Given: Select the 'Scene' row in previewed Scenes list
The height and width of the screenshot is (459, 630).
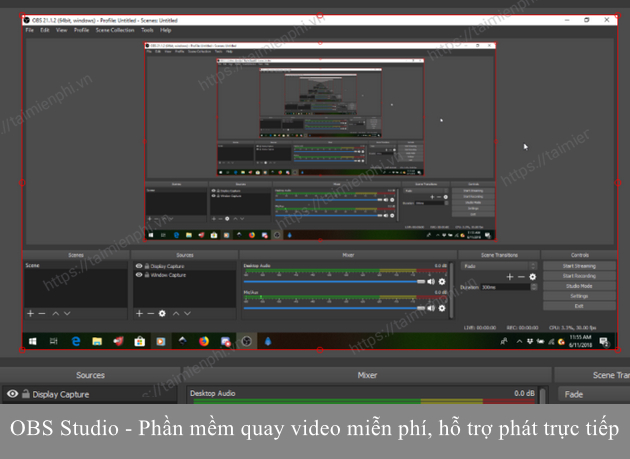Looking at the screenshot, I should pos(76,265).
